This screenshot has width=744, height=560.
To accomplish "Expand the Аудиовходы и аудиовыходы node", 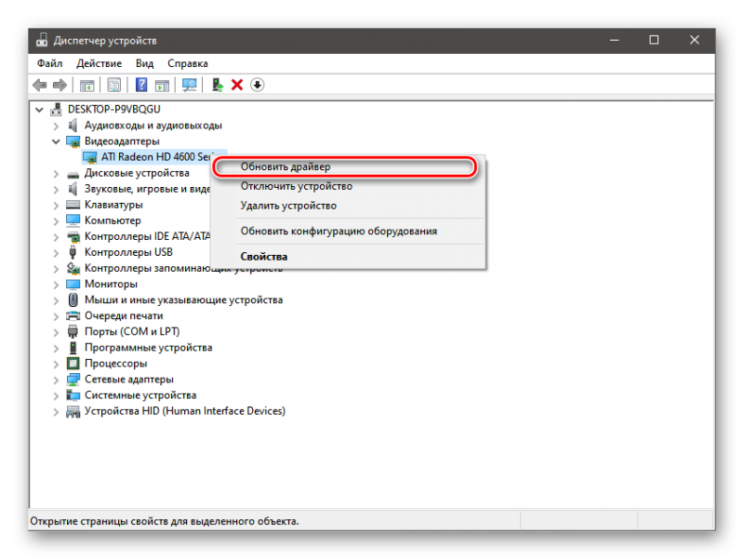I will pos(56,127).
